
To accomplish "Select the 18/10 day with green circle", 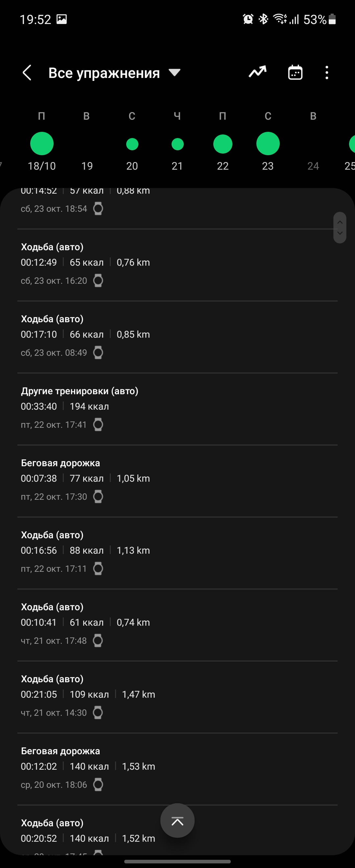I will click(42, 144).
